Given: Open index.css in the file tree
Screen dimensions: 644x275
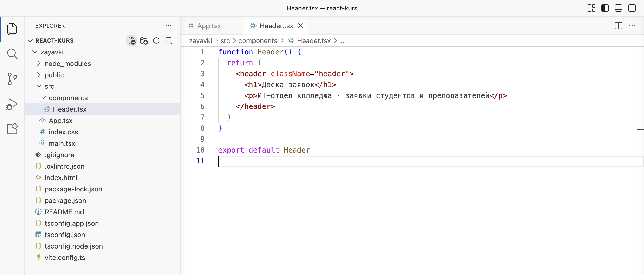Looking at the screenshot, I should click(103, 132).
